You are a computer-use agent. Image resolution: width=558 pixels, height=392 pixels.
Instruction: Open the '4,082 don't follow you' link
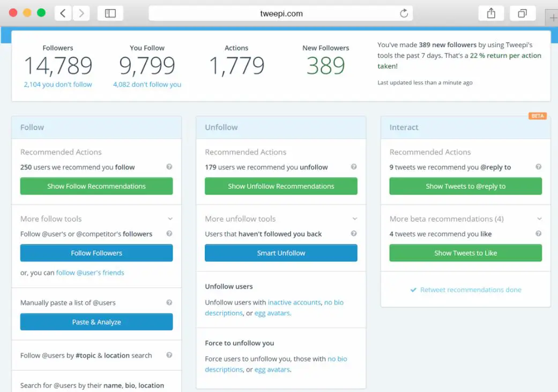(x=147, y=84)
